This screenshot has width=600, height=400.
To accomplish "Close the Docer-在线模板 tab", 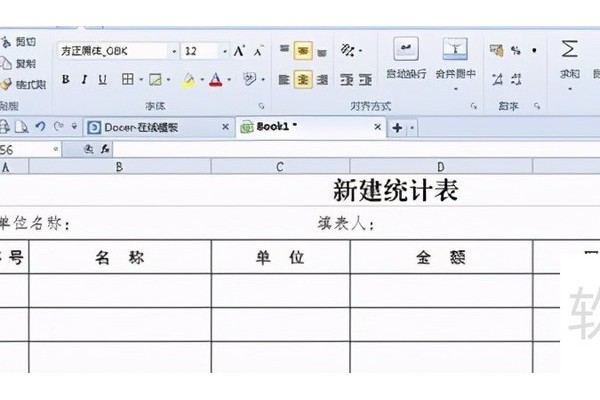I will (225, 127).
